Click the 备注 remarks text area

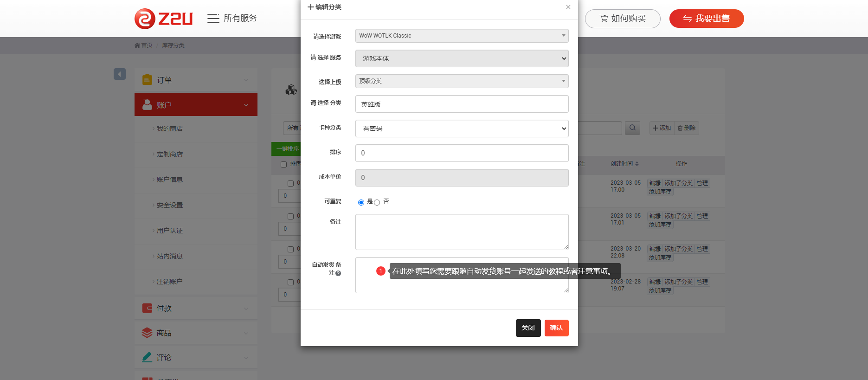(x=462, y=232)
